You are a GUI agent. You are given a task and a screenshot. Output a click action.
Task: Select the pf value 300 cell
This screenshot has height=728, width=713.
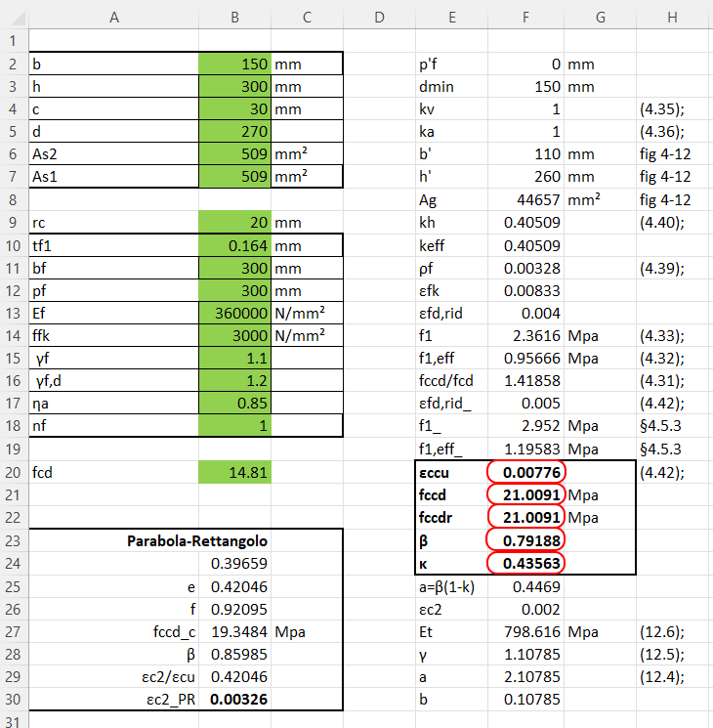click(x=234, y=290)
